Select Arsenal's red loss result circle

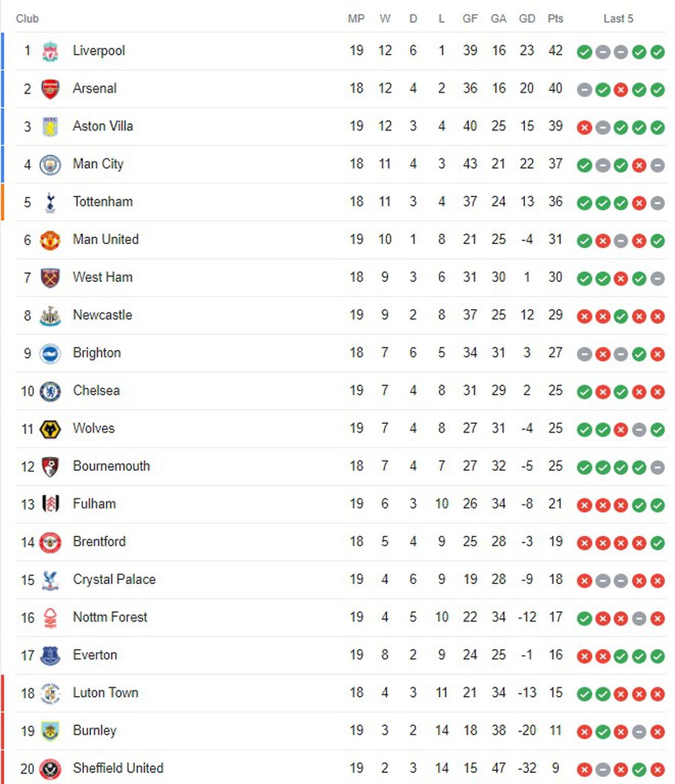click(x=618, y=89)
